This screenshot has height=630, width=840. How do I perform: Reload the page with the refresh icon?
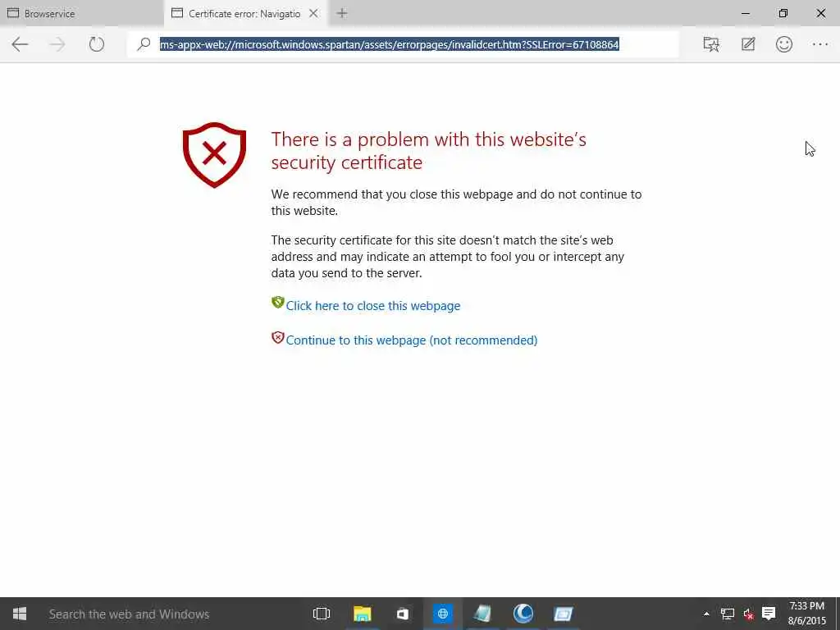[97, 44]
